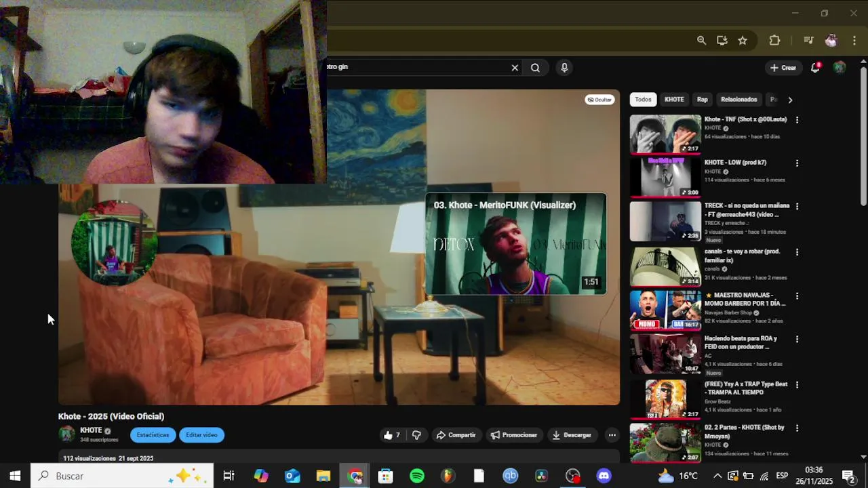The width and height of the screenshot is (868, 488).
Task: Open MAESTRO NAVAJAS MOMO BARBERO thumbnail
Action: click(665, 310)
